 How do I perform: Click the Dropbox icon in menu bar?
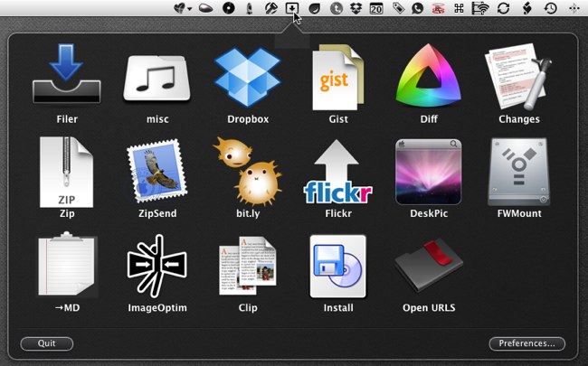click(x=356, y=8)
